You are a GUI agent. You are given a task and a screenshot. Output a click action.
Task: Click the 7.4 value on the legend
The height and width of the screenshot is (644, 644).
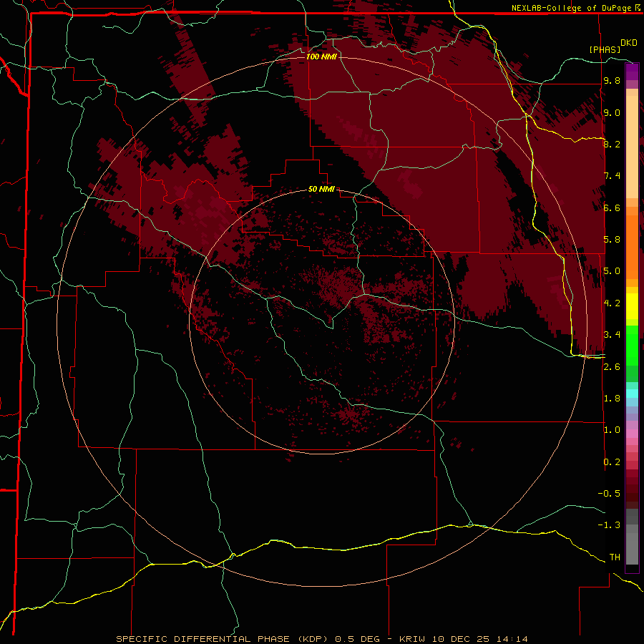pyautogui.click(x=612, y=176)
